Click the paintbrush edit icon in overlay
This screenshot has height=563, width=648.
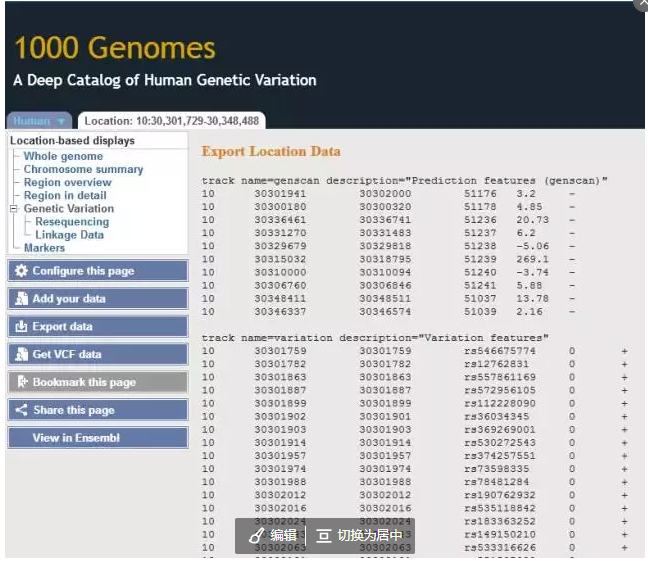pos(256,535)
